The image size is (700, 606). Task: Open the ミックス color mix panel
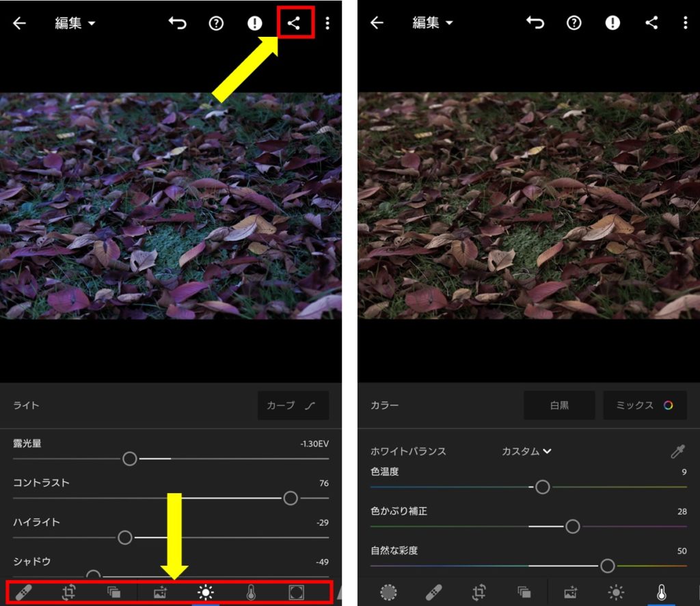pyautogui.click(x=645, y=405)
